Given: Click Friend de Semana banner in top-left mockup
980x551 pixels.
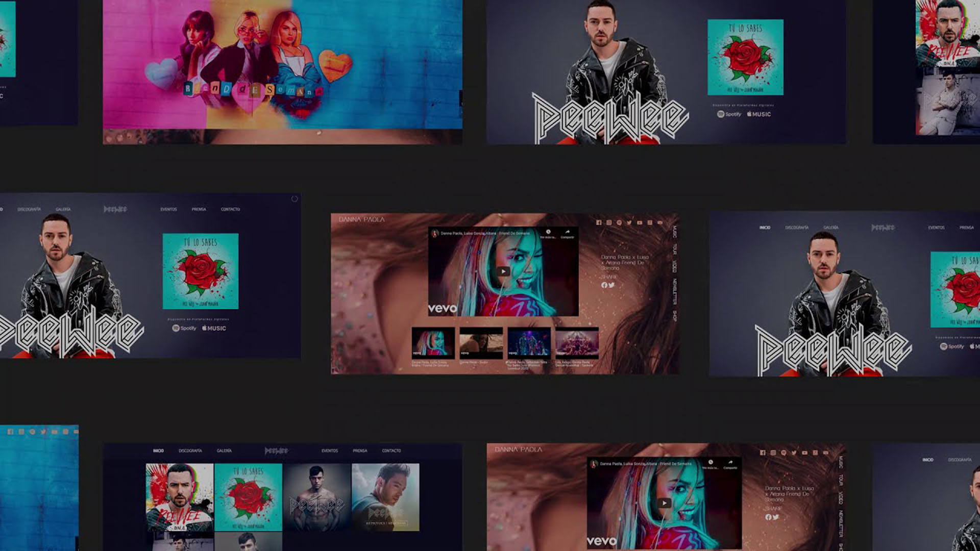Looking at the screenshot, I should pyautogui.click(x=282, y=65).
